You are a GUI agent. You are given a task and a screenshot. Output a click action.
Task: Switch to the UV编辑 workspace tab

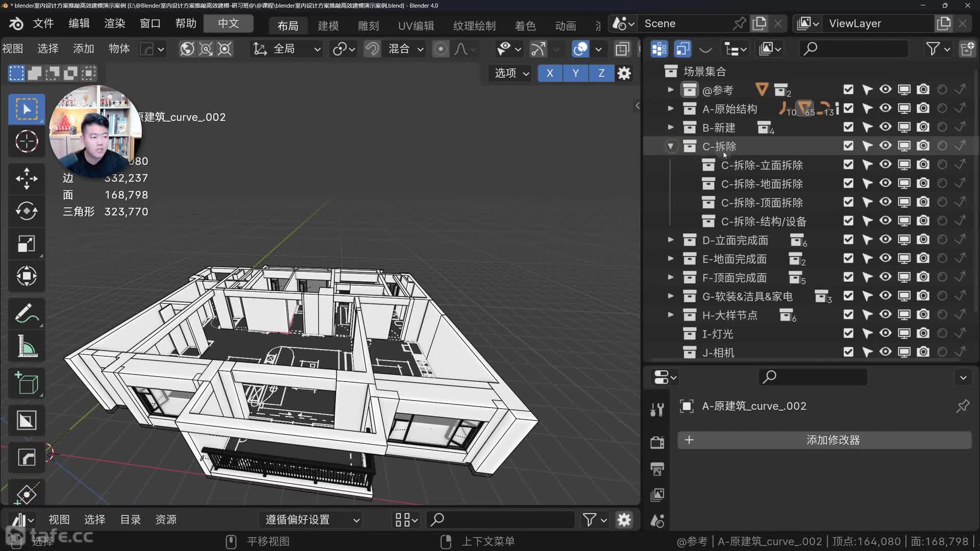[415, 26]
